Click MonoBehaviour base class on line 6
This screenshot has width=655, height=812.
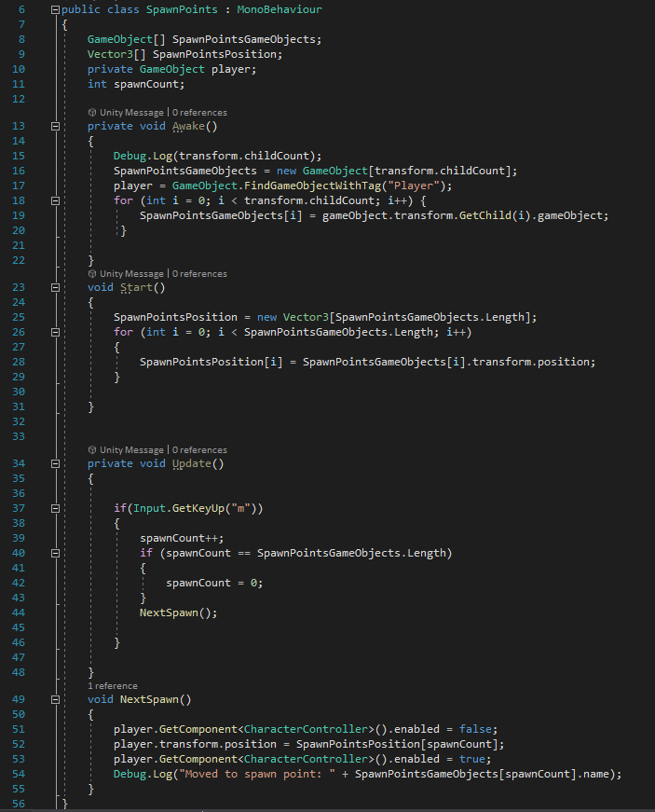click(x=280, y=9)
